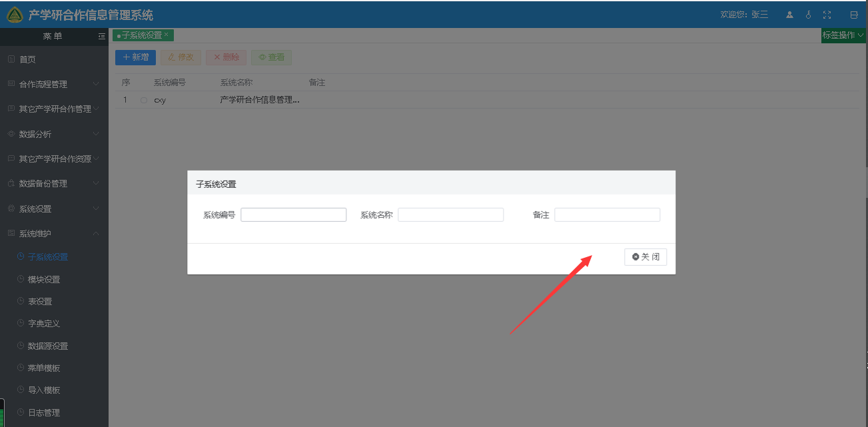The width and height of the screenshot is (868, 427).
Task: Focus the 备注 text field in the dialog
Action: (607, 214)
